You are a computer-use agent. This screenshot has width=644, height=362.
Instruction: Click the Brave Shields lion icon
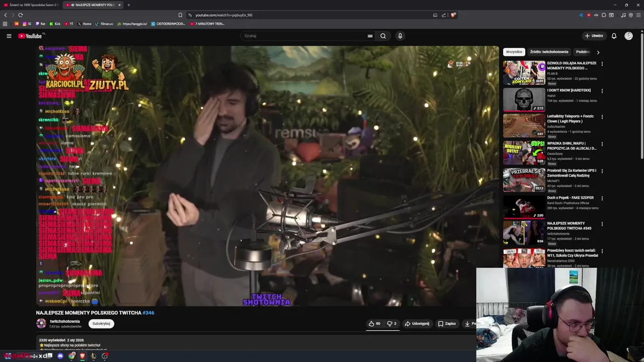pos(453,15)
